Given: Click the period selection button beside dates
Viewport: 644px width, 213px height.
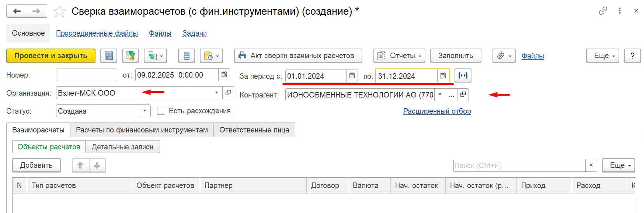Looking at the screenshot, I should coord(463,75).
